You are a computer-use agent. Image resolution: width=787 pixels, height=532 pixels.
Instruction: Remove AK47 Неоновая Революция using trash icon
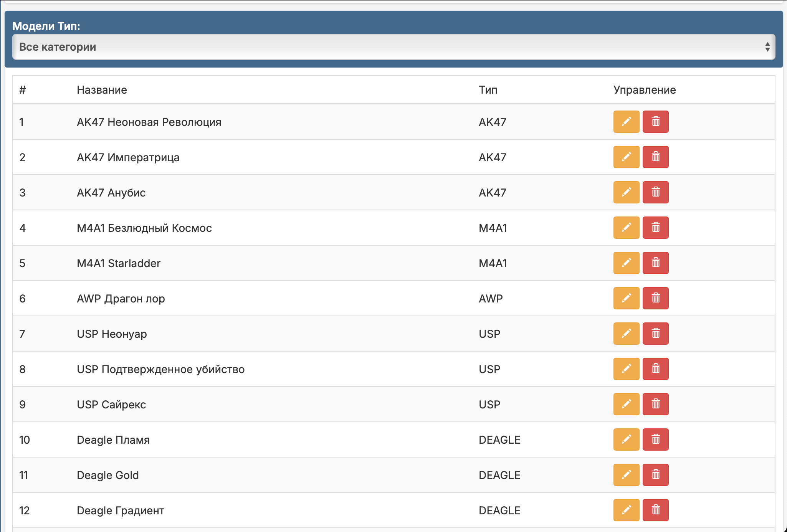tap(655, 122)
